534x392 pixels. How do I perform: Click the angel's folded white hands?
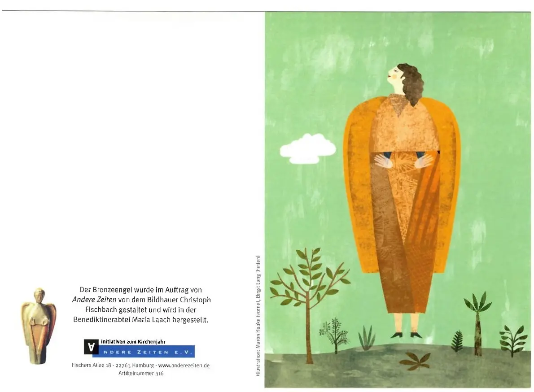click(403, 160)
